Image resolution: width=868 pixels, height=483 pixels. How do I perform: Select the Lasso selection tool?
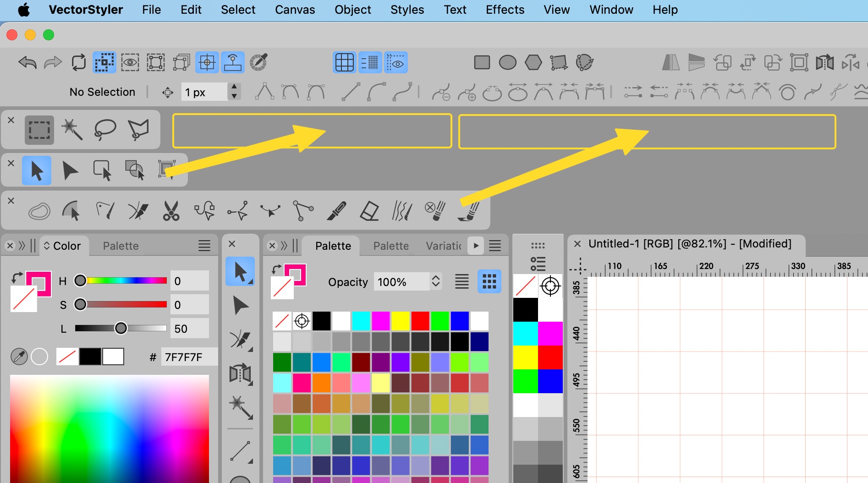click(x=105, y=130)
